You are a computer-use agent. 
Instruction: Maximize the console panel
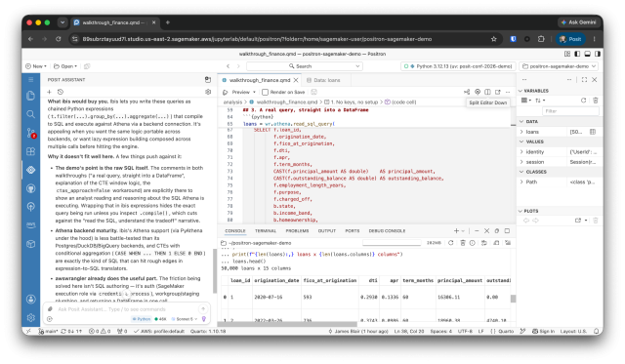(x=507, y=231)
